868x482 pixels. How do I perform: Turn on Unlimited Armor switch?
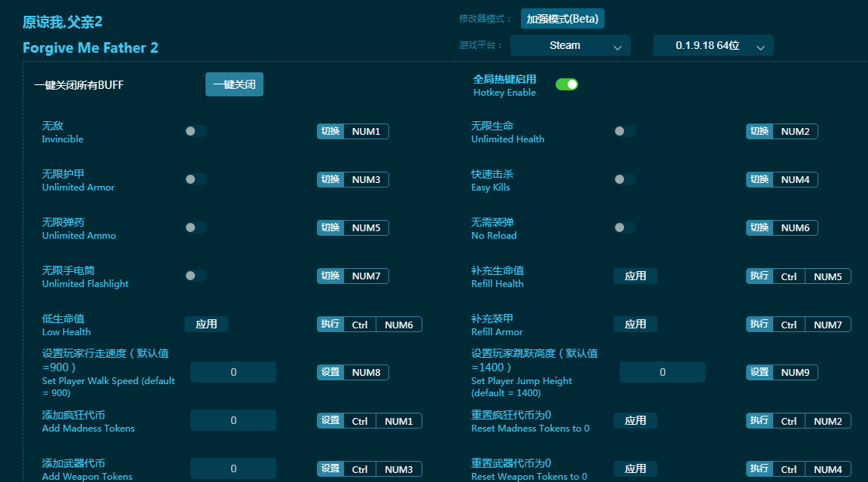(x=196, y=179)
